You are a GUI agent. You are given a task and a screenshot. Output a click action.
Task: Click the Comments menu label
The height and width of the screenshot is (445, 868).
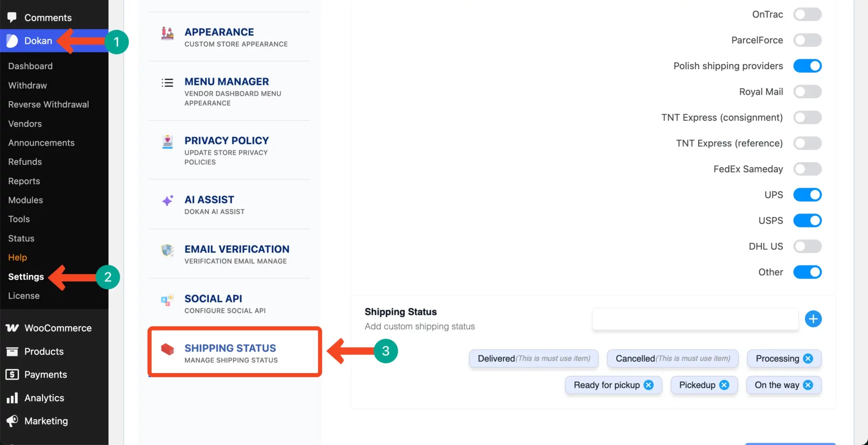tap(48, 18)
